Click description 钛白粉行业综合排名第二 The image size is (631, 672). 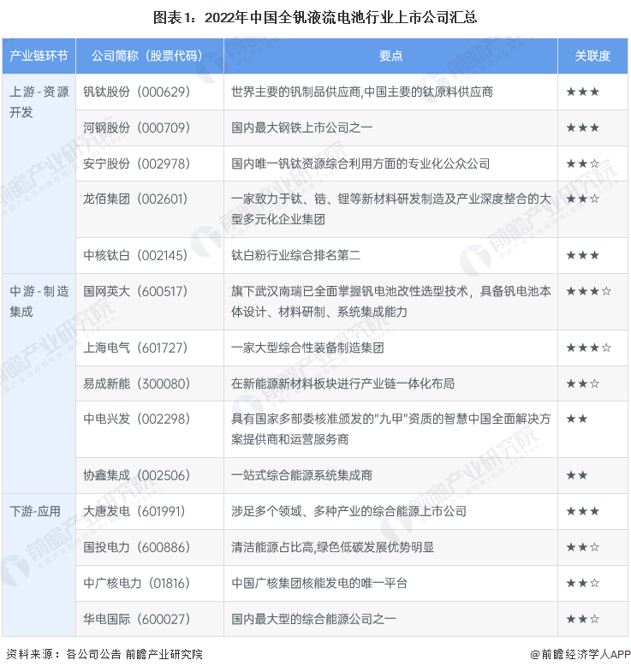click(295, 255)
